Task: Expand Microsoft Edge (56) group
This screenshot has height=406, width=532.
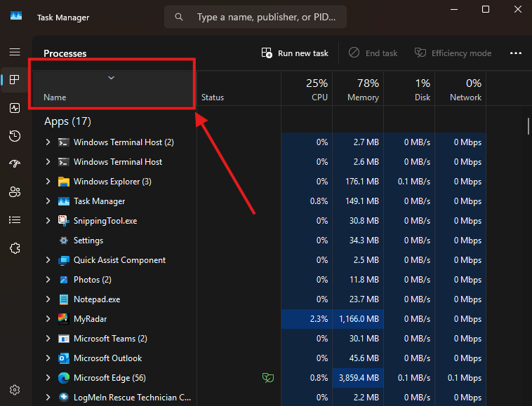Action: pos(48,377)
